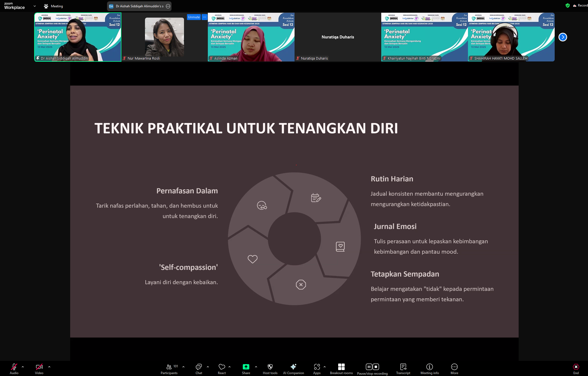Click Unmute on Nur Mawarlina Rosli's tile
The image size is (588, 376).
(x=194, y=17)
